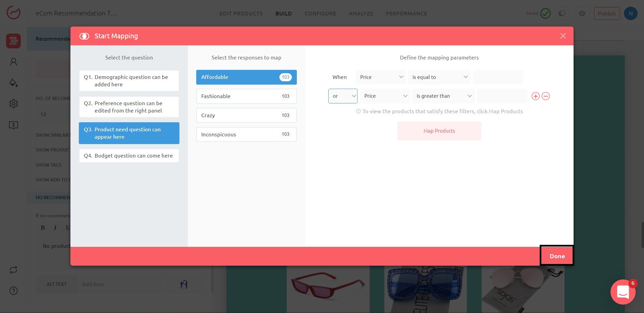Close the Start Mapping dialog
The width and height of the screenshot is (644, 313).
click(x=563, y=36)
